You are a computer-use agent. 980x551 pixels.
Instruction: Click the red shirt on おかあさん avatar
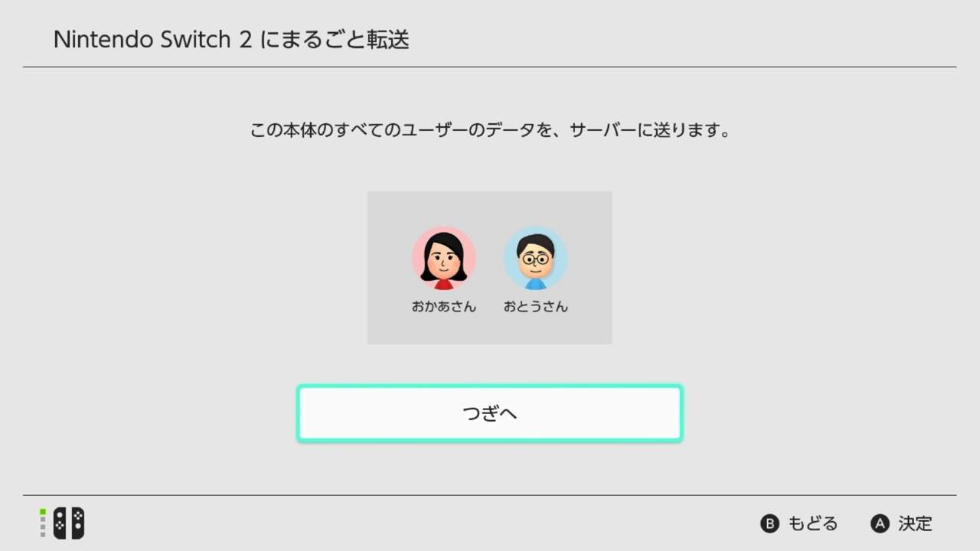click(444, 285)
